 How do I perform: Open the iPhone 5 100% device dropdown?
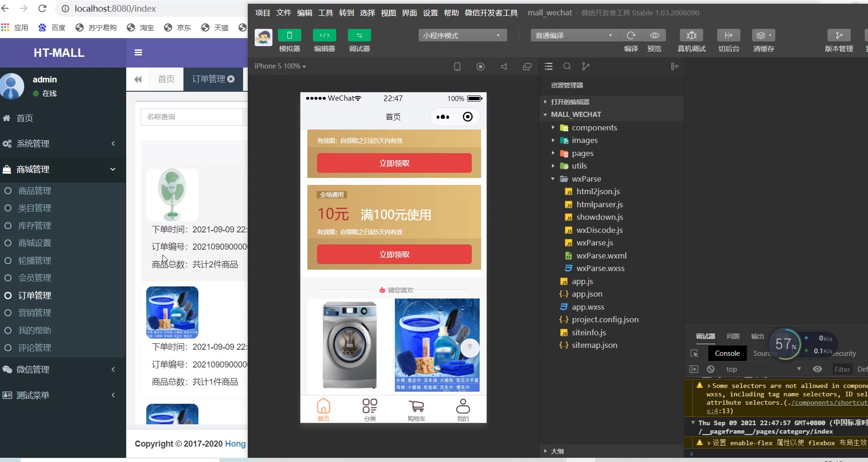click(280, 66)
